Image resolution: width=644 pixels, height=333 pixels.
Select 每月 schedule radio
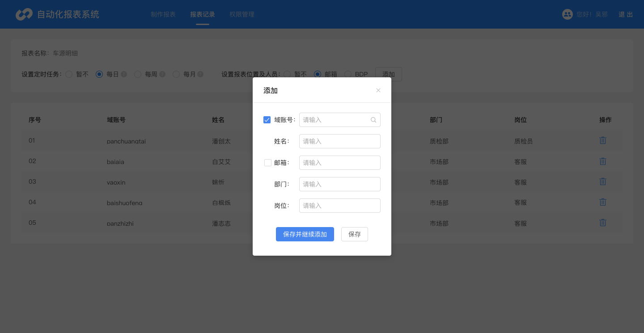(x=176, y=74)
